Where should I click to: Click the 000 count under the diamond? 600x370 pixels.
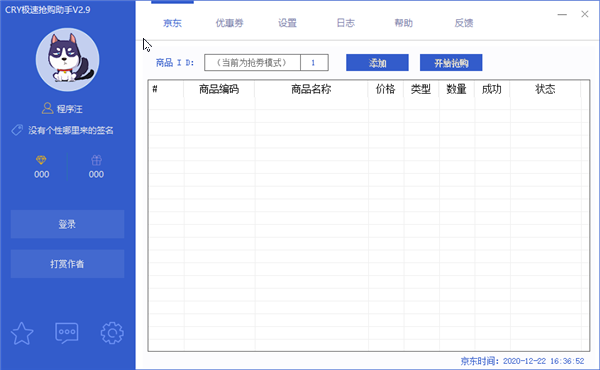coord(41,174)
